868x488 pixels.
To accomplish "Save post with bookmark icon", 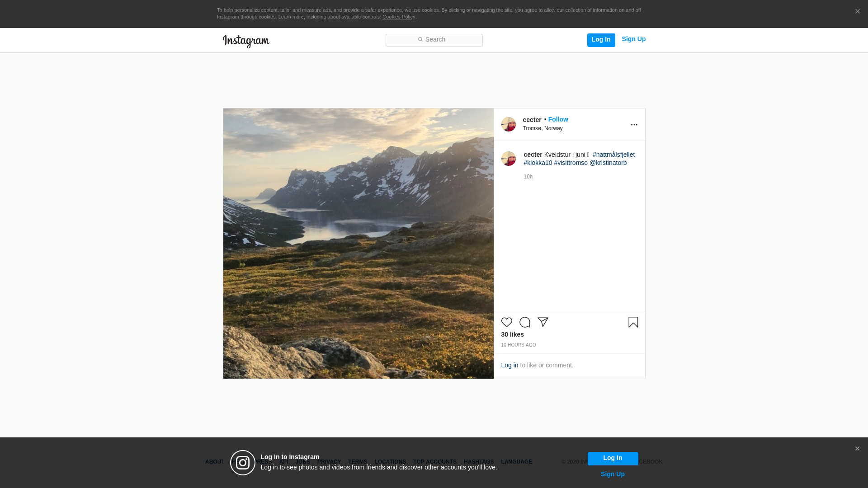I will tap(633, 322).
